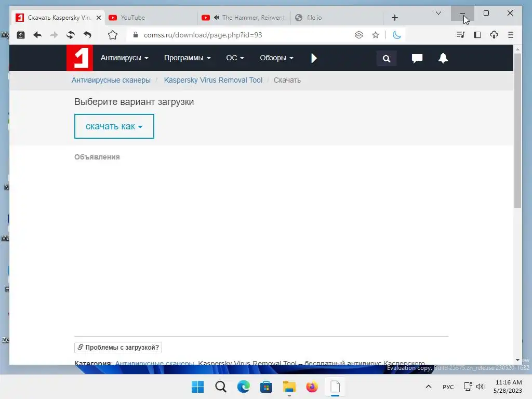Viewport: 532px width, 399px height.
Task: Open Microsoft Store from taskbar
Action: coord(266,387)
